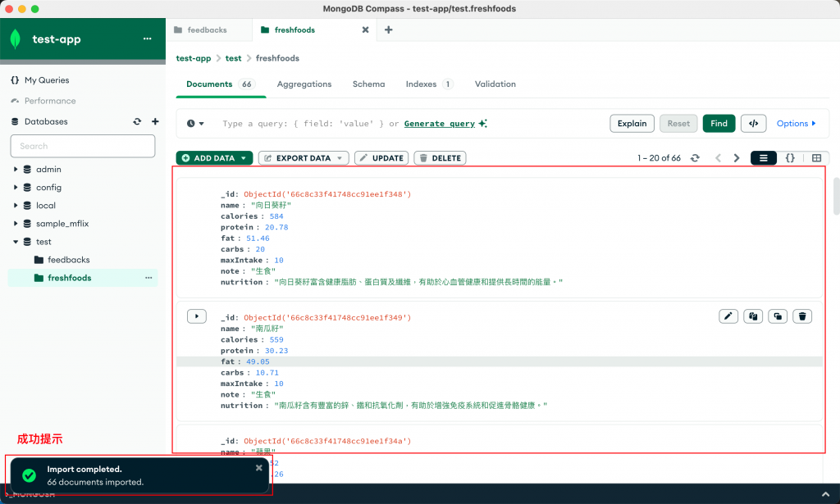Open the test-app connection options menu

pos(148,39)
